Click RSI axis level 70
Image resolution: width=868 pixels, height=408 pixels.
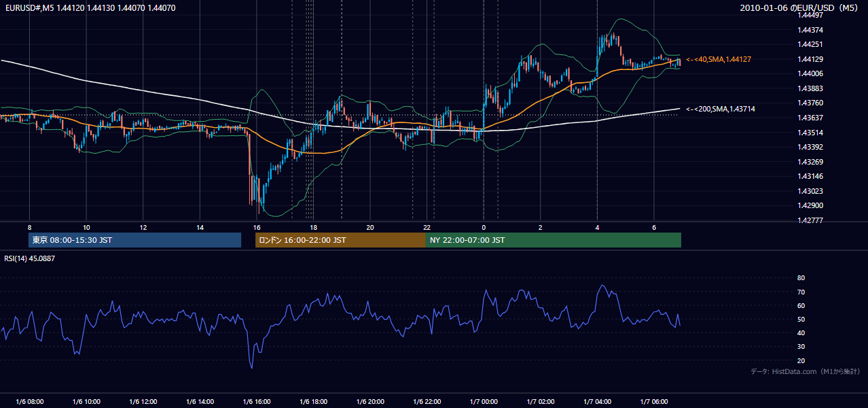(x=801, y=292)
